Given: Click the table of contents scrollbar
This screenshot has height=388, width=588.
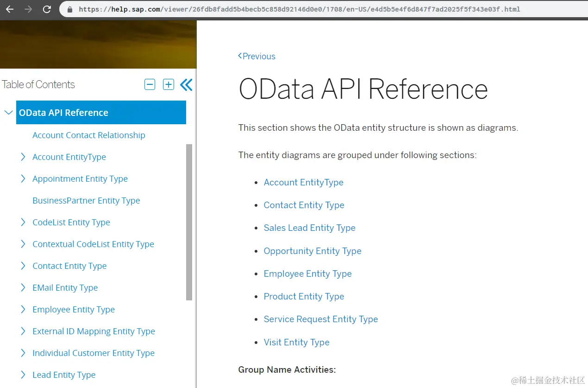Looking at the screenshot, I should point(189,222).
